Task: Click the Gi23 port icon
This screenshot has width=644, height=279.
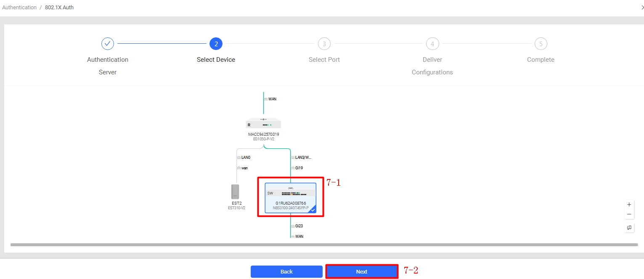Action: (x=293, y=226)
